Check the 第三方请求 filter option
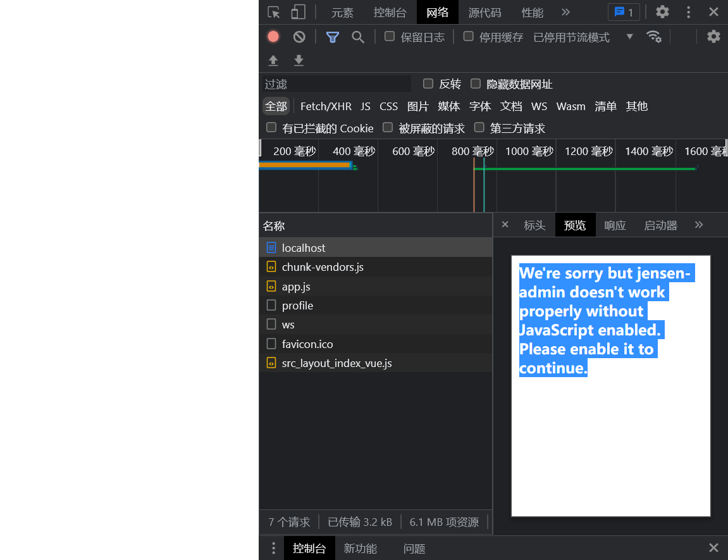The image size is (728, 560). pos(479,128)
